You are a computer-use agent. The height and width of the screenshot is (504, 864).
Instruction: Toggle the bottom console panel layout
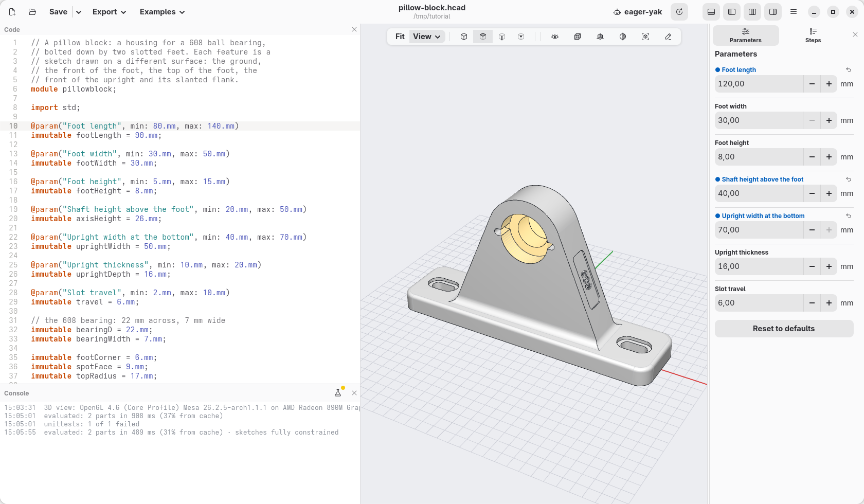click(x=711, y=12)
